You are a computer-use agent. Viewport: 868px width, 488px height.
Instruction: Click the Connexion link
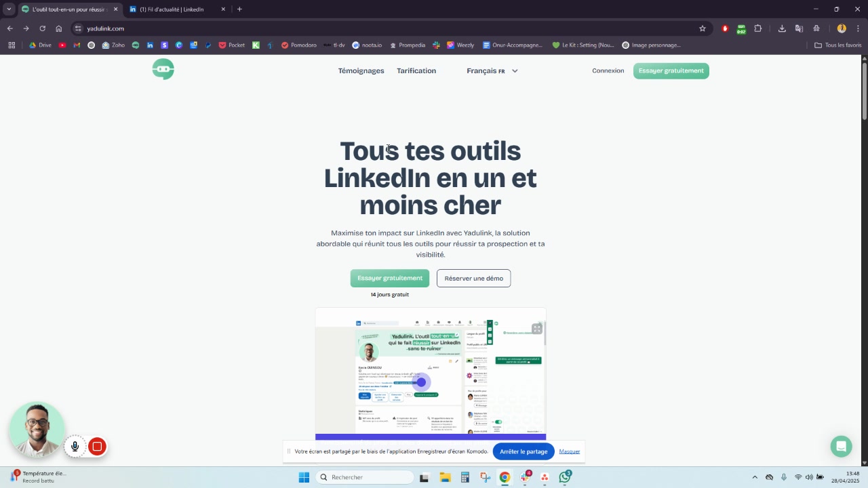coord(608,71)
